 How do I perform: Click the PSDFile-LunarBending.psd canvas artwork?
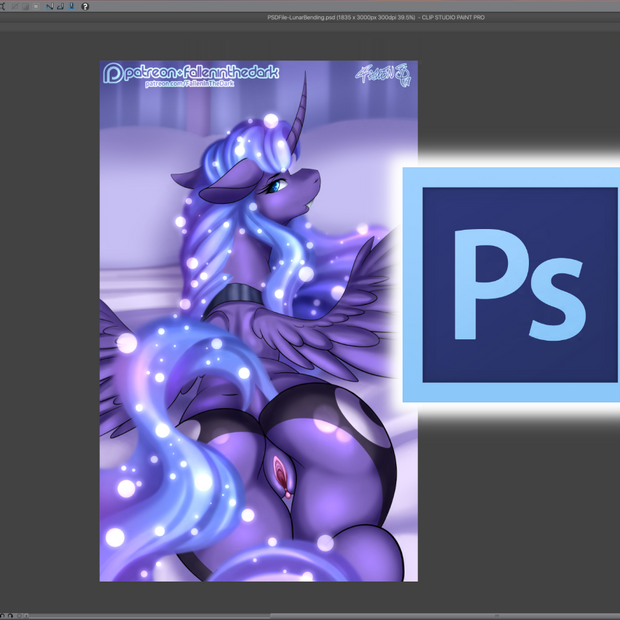(x=259, y=321)
